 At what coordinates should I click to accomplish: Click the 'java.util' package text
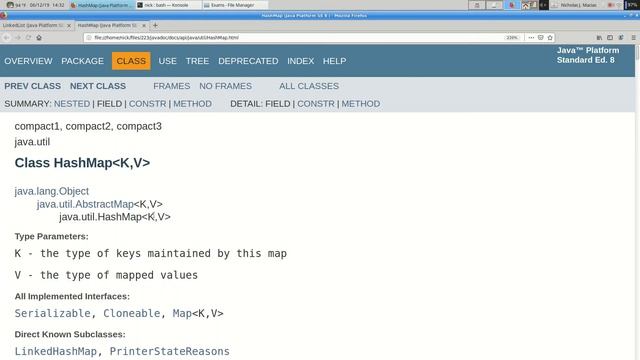pos(32,142)
